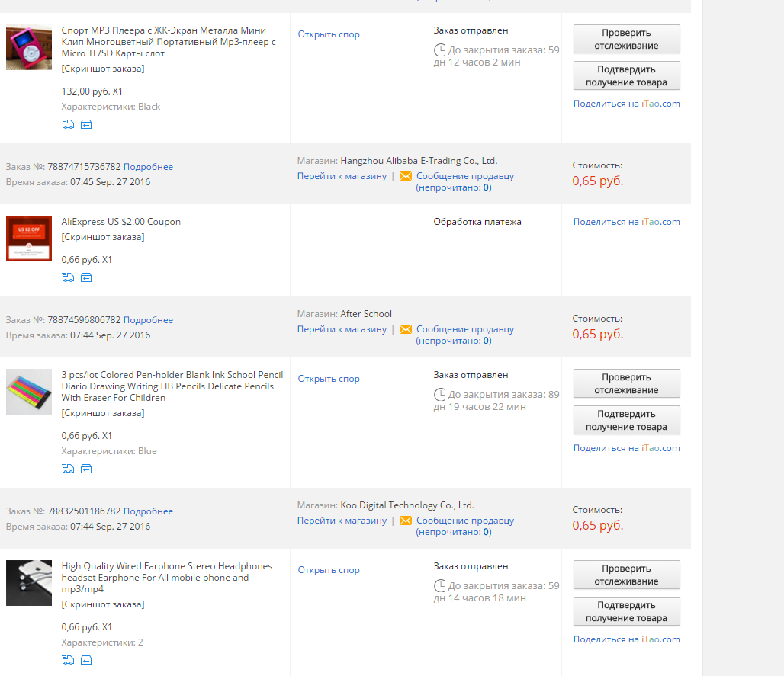Click the card icon under Wired Earphone item
784x676 pixels.
click(x=86, y=660)
